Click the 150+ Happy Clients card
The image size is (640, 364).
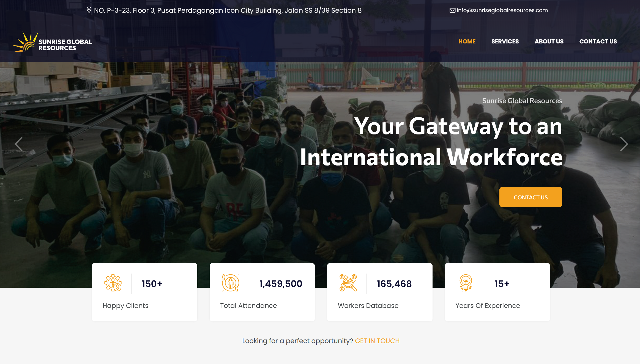[144, 293]
